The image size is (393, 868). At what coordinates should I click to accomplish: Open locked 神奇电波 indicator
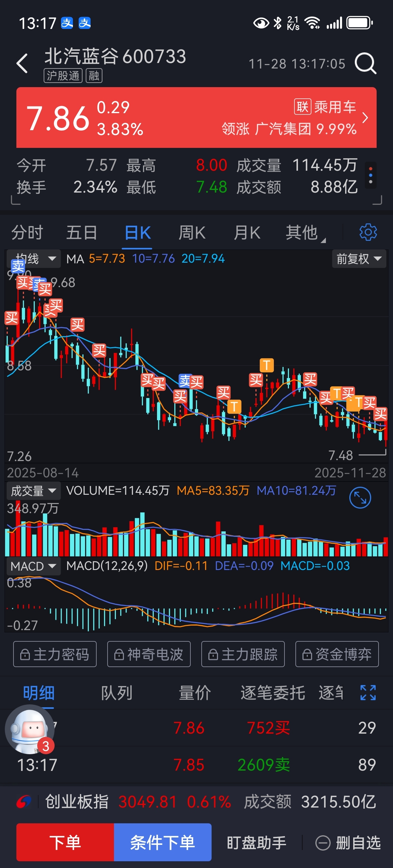pyautogui.click(x=149, y=654)
